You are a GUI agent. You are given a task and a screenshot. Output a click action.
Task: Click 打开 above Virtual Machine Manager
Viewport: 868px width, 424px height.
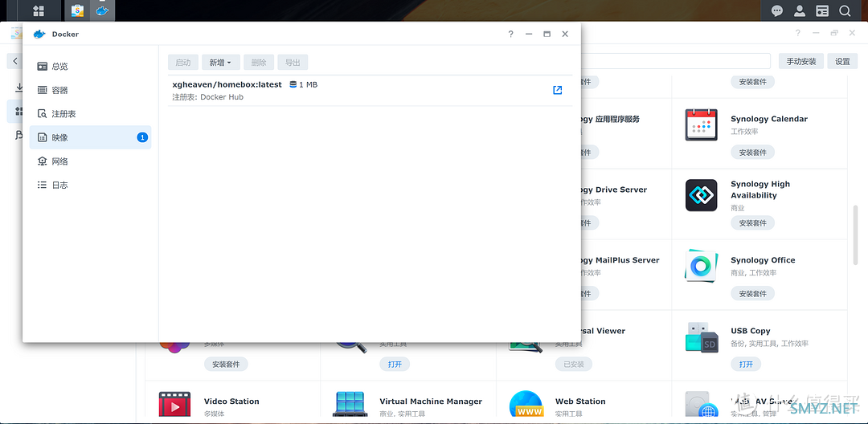tap(395, 365)
